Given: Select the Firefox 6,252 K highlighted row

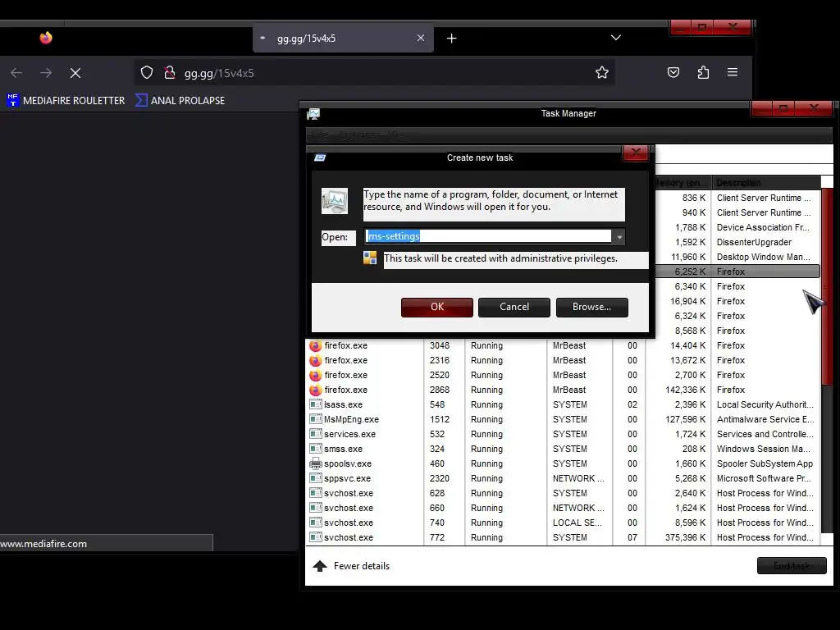Looking at the screenshot, I should 738,272.
